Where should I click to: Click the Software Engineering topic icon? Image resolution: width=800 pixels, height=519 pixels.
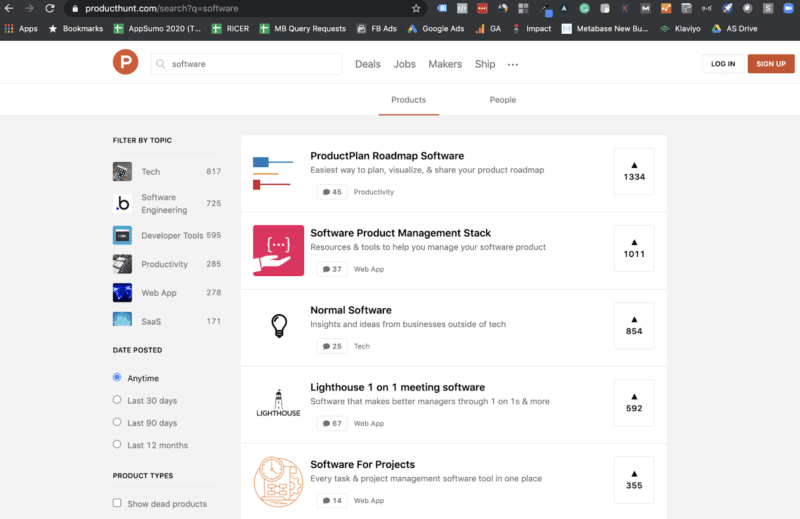click(x=122, y=203)
